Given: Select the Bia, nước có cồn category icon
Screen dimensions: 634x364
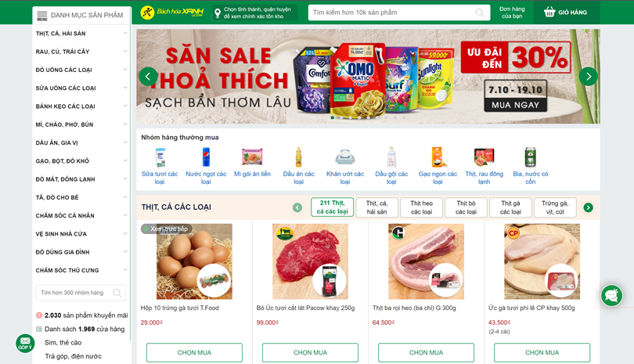Looking at the screenshot, I should (530, 157).
